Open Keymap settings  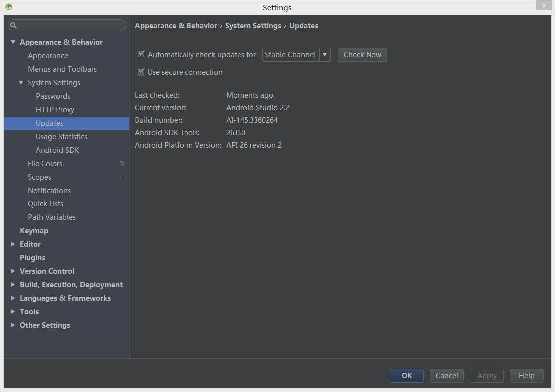pyautogui.click(x=34, y=230)
